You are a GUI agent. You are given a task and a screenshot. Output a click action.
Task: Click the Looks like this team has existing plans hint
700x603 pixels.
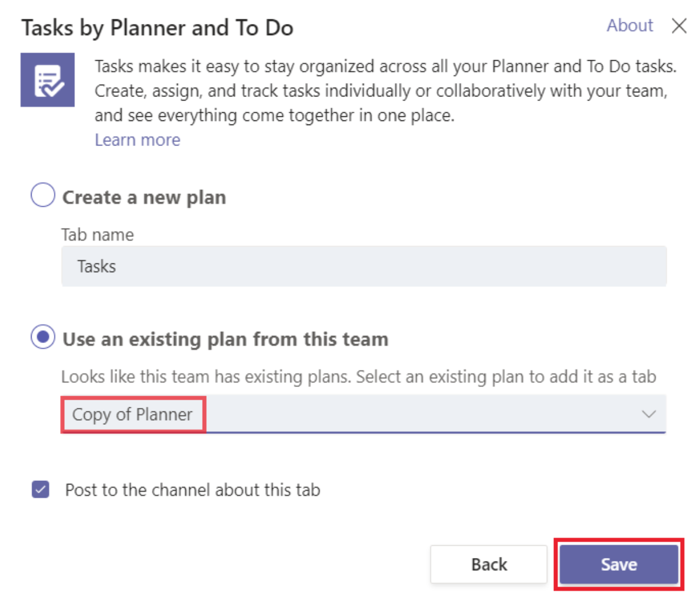coord(359,377)
